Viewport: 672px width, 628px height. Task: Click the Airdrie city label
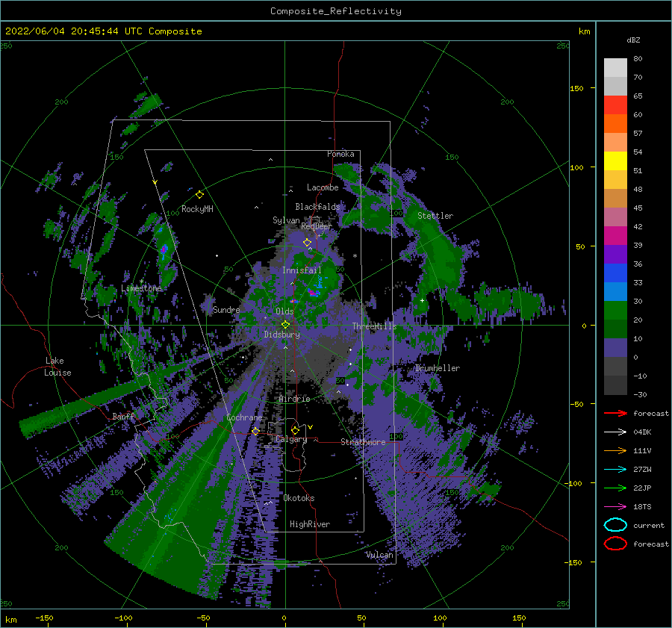(294, 399)
